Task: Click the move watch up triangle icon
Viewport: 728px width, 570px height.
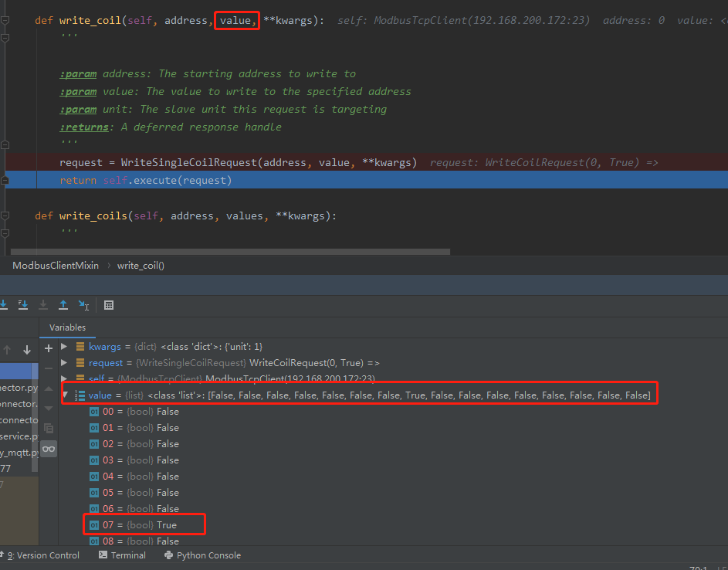Action: tap(48, 388)
